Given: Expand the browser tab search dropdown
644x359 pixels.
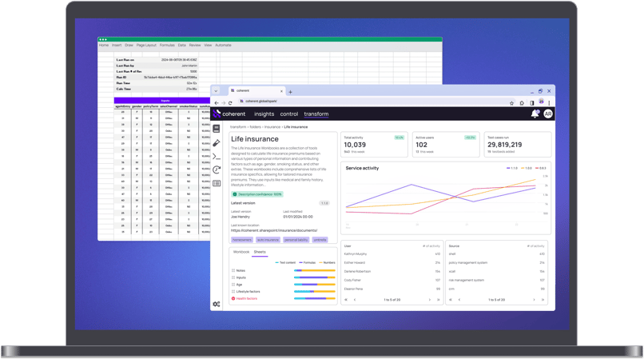Looking at the screenshot, I should (216, 91).
